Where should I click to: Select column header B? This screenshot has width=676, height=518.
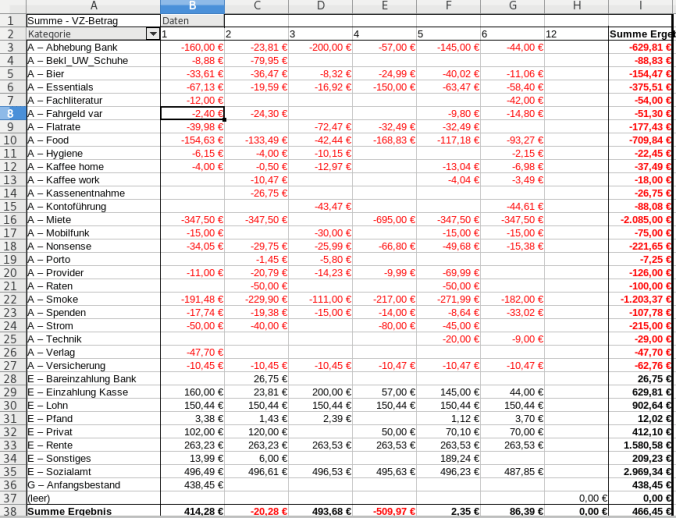point(192,7)
